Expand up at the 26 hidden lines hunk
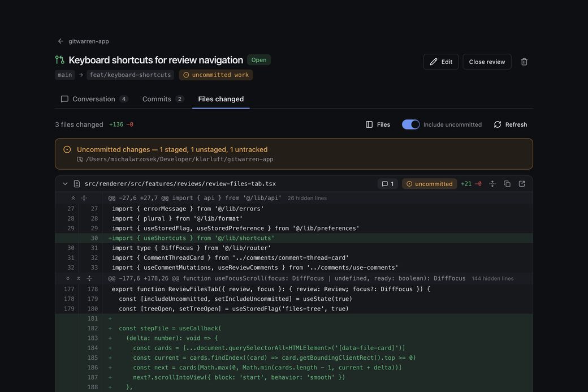Image resolution: width=588 pixels, height=392 pixels. click(73, 198)
